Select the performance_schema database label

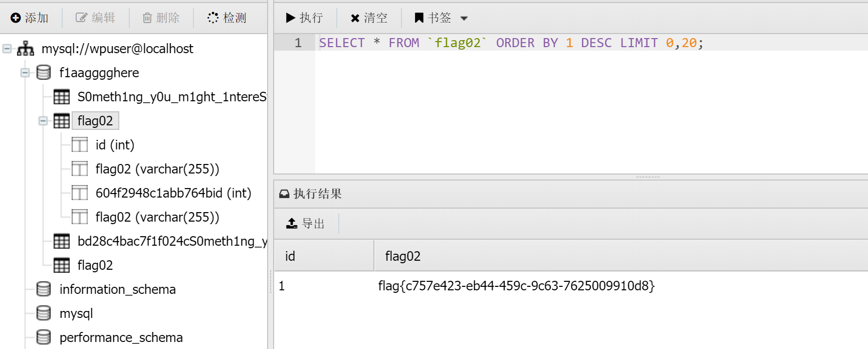pos(121,337)
